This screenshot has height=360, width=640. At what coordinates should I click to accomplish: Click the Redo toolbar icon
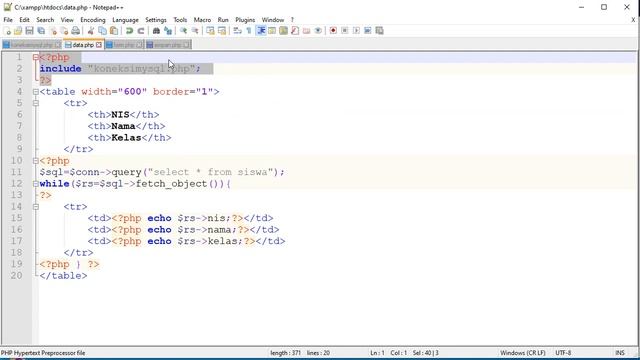pos(141,31)
